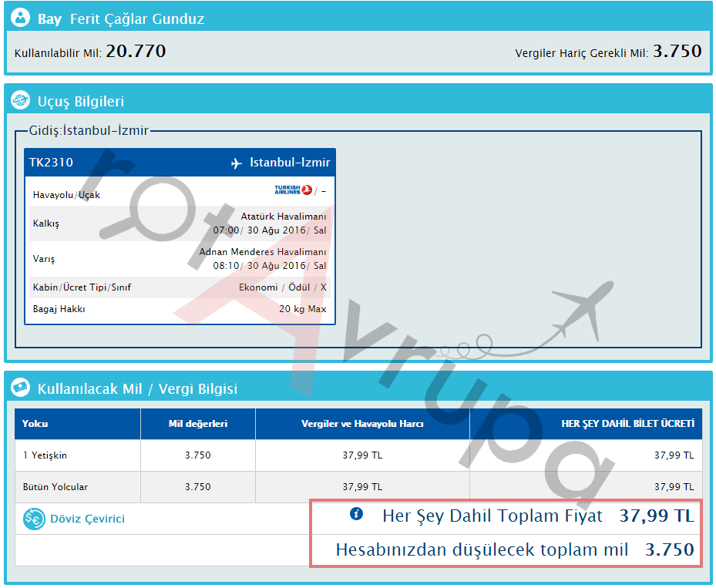Click Vergiler ve Havayolu Harcı header

(362, 424)
